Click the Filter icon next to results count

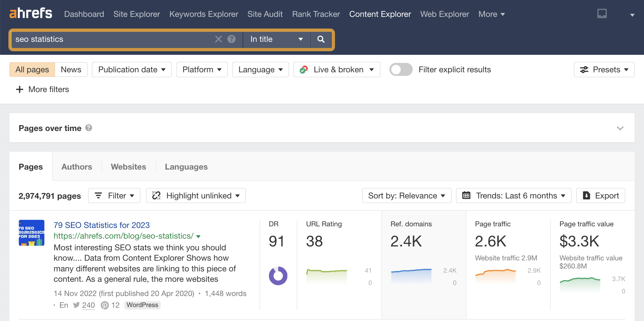[98, 196]
